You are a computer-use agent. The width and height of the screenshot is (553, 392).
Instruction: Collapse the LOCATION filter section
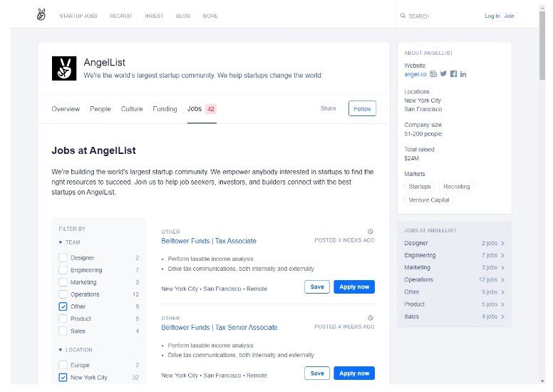click(x=76, y=350)
